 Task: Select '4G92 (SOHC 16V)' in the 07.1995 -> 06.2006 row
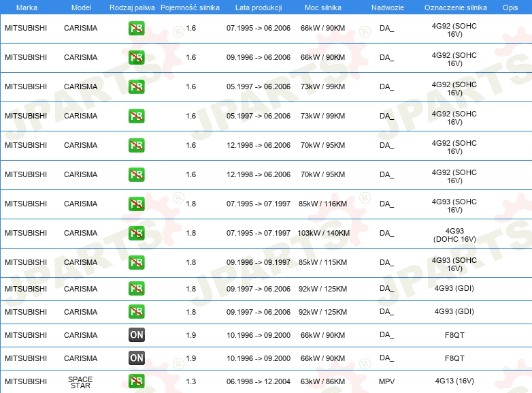454,30
